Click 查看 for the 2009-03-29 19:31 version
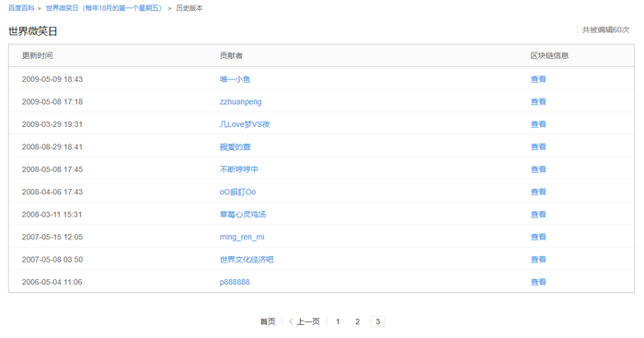 pos(538,124)
